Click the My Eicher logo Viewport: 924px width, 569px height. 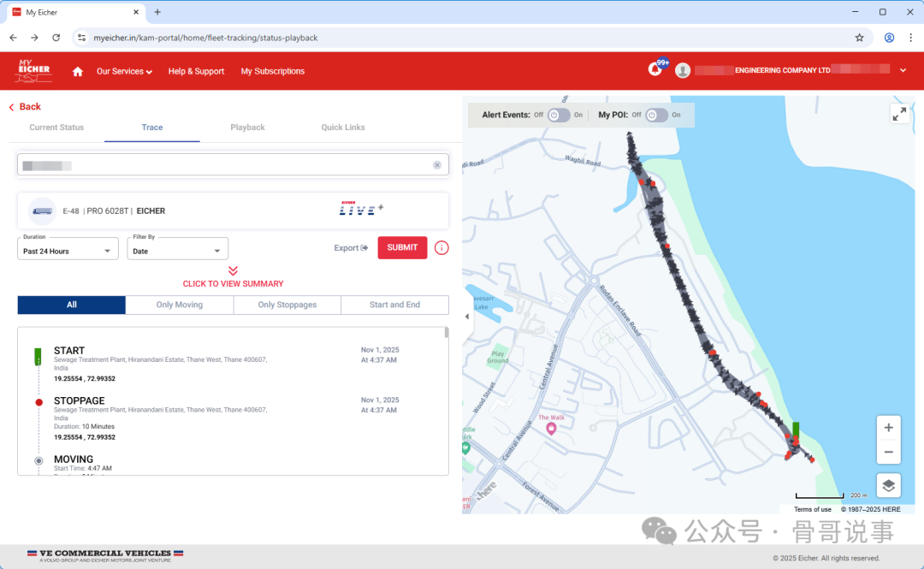[x=34, y=70]
